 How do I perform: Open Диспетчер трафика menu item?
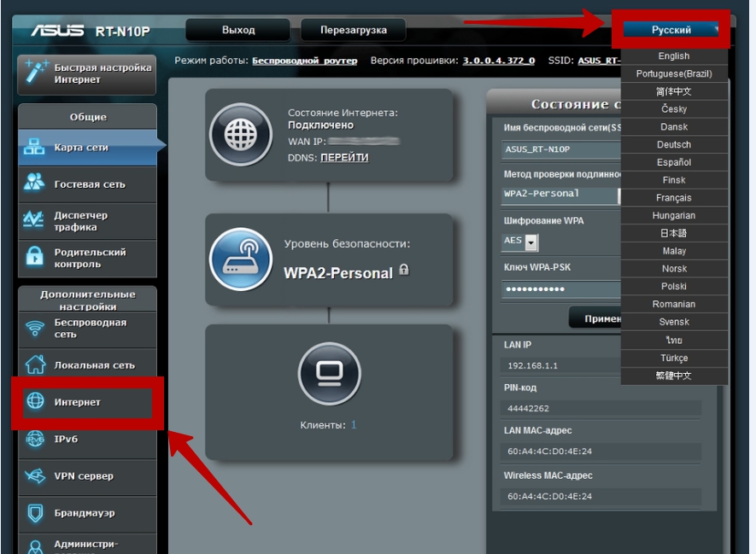87,221
